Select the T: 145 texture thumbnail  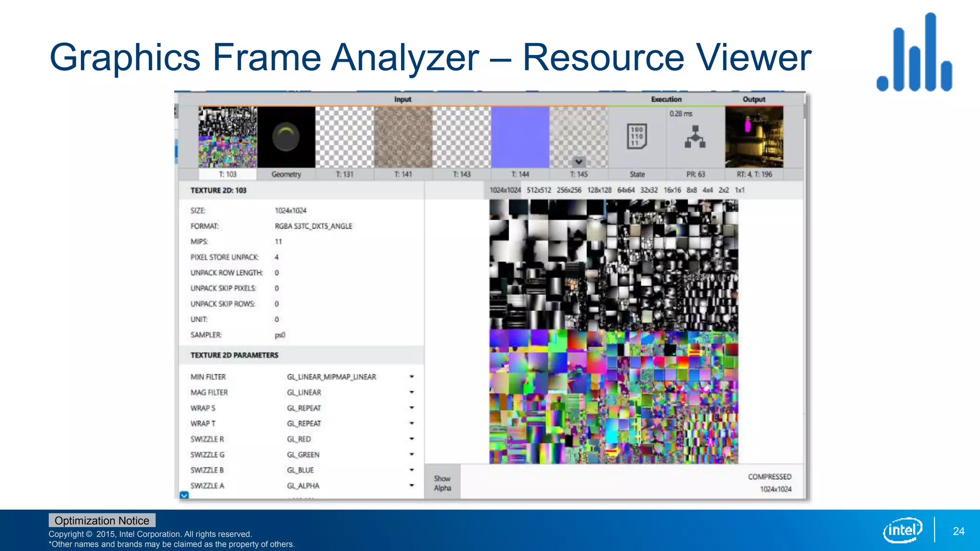point(579,137)
